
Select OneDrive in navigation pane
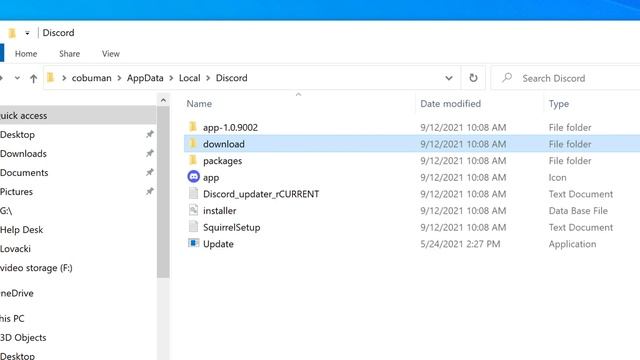tap(17, 293)
